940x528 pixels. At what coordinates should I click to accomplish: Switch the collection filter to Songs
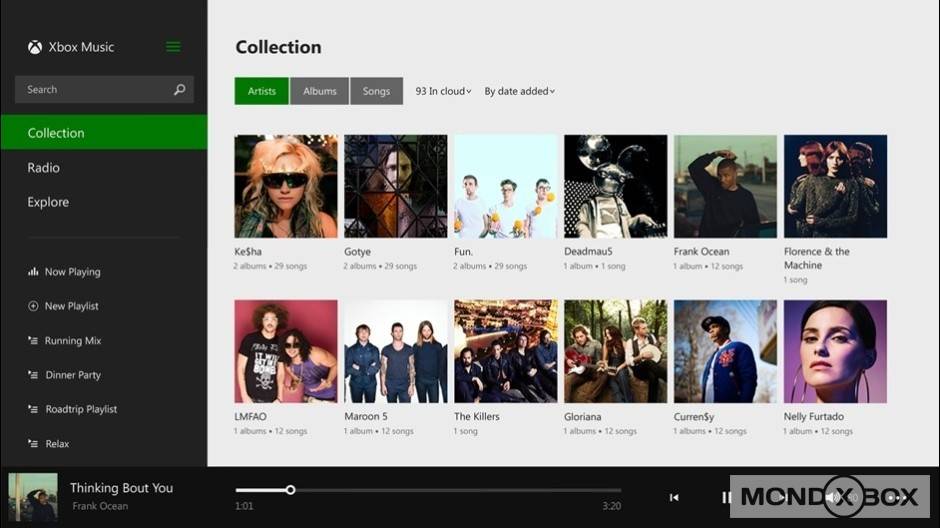click(x=376, y=91)
